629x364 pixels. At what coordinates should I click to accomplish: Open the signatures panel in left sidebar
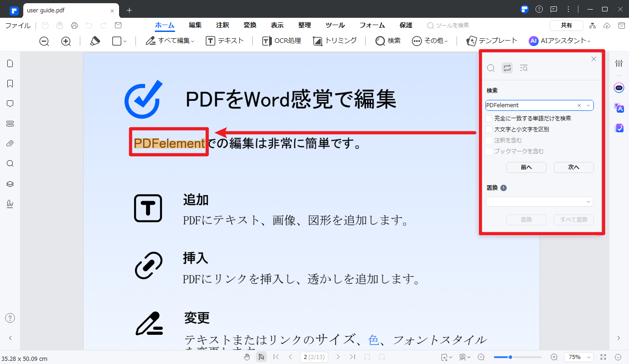point(10,204)
